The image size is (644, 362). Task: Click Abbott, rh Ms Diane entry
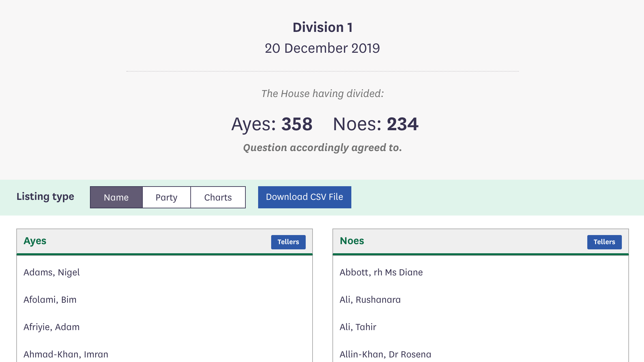(x=381, y=272)
